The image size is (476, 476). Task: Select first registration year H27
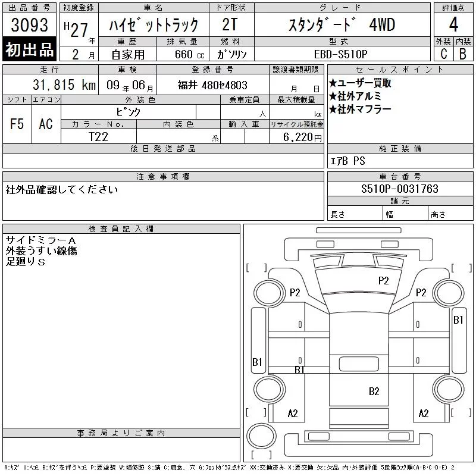(76, 30)
